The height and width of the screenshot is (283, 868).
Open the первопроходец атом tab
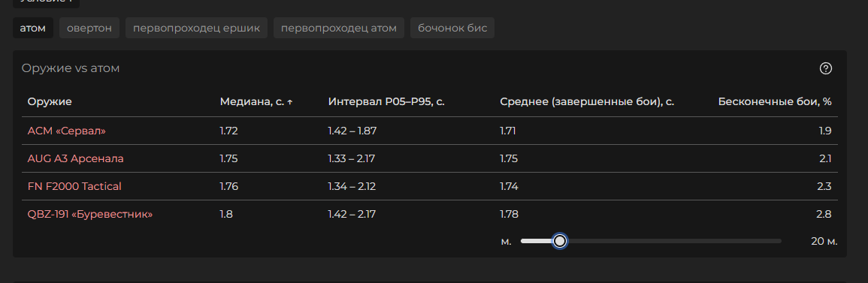pos(339,28)
